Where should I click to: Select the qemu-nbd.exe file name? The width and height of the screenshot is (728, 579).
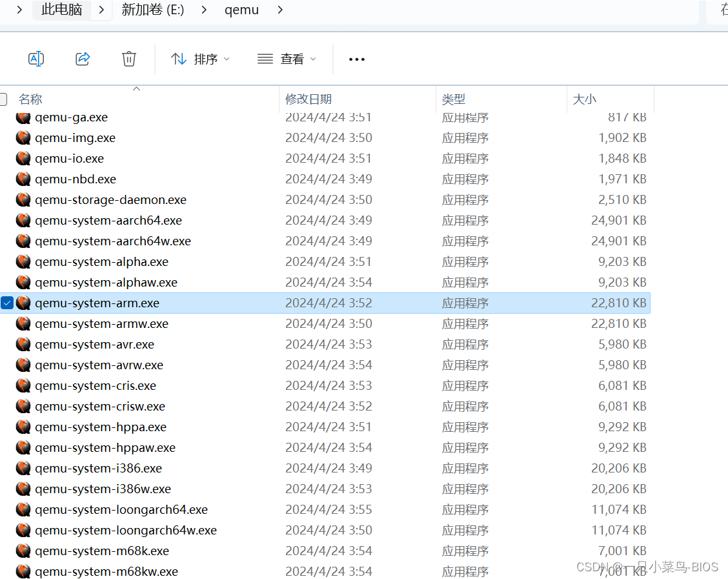point(76,179)
